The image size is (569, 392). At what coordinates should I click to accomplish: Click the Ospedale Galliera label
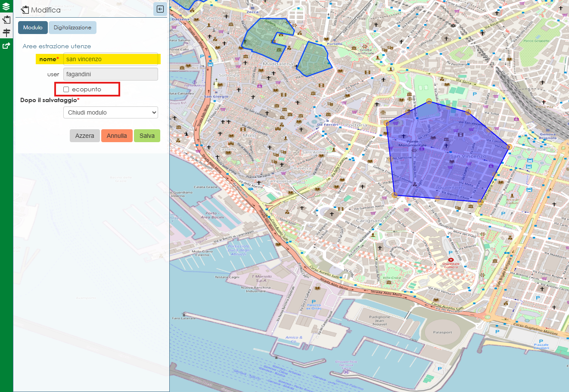click(x=451, y=265)
